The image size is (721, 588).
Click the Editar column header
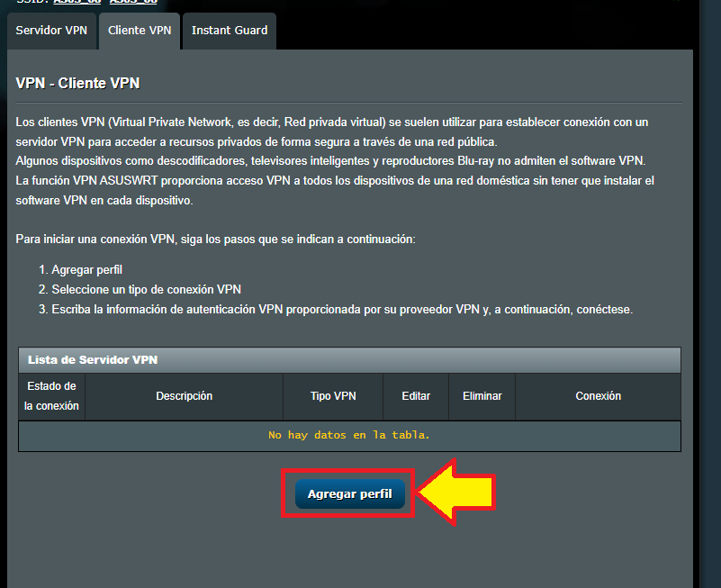coord(415,396)
